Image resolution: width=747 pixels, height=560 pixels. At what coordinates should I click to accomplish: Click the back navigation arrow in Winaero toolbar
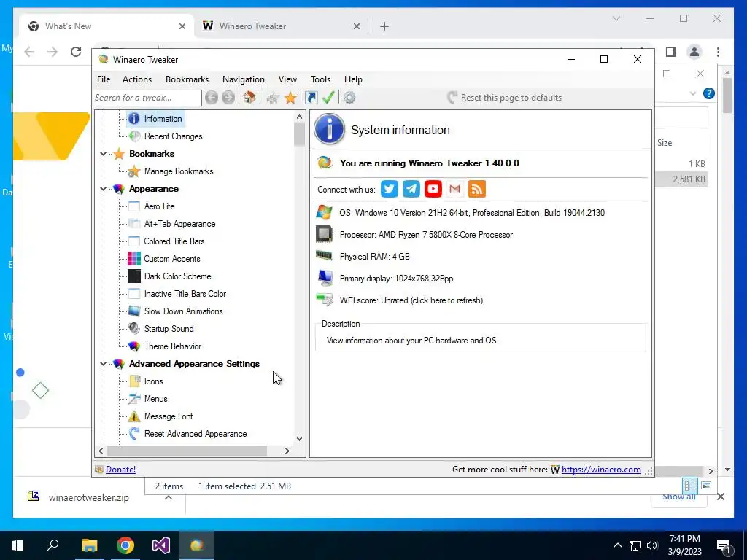212,98
